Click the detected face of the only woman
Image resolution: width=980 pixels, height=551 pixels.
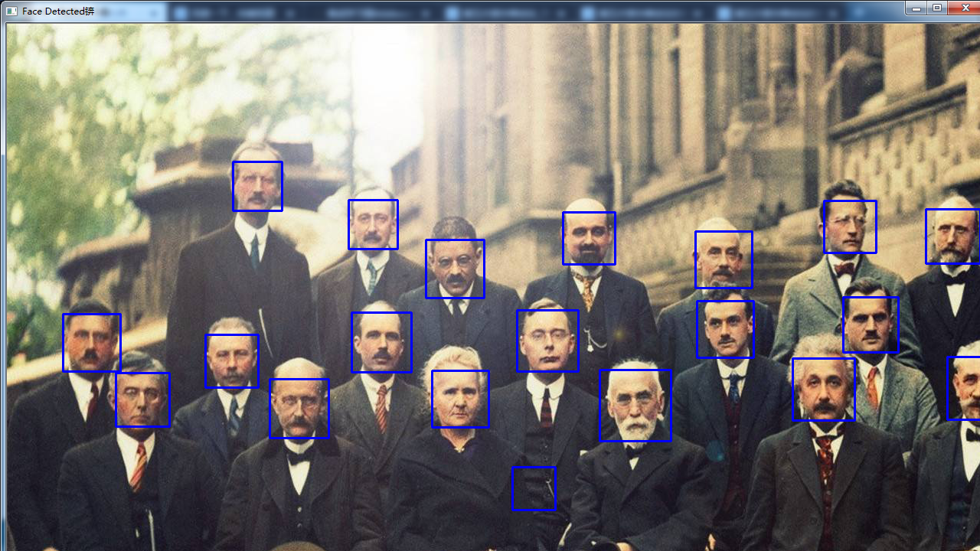(460, 399)
